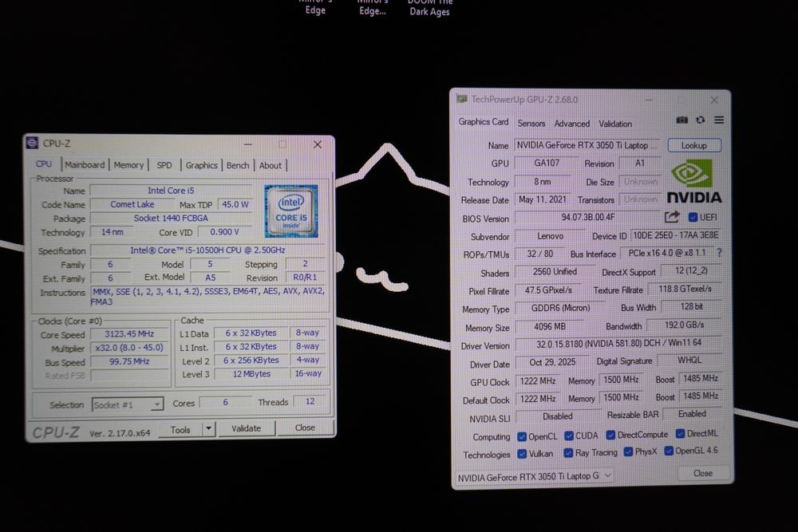The height and width of the screenshot is (532, 798).
Task: Click the GPU-Z refresh icon
Action: tap(701, 120)
